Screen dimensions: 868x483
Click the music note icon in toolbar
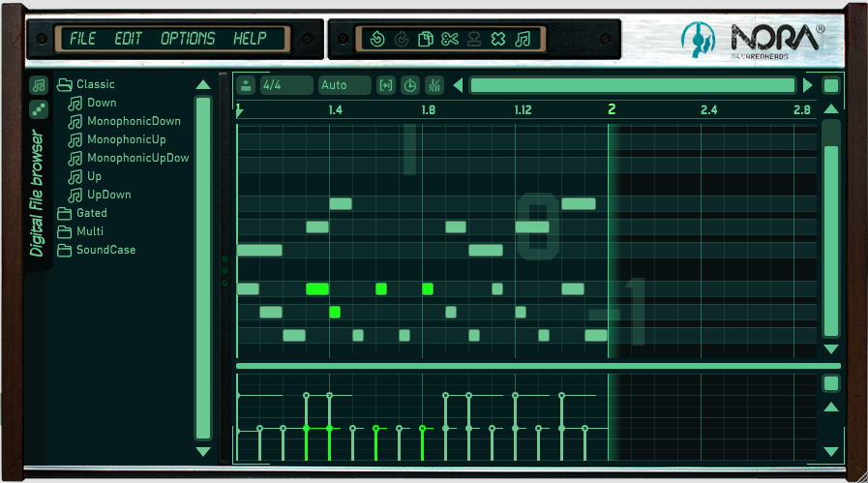523,40
